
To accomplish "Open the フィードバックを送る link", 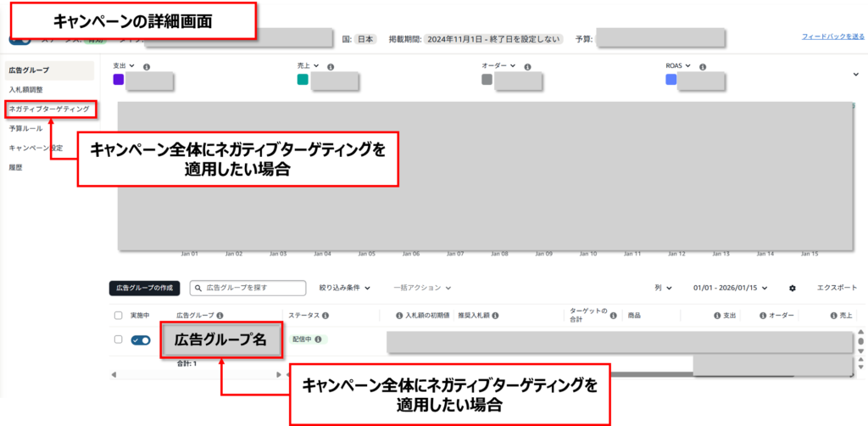I will 833,36.
